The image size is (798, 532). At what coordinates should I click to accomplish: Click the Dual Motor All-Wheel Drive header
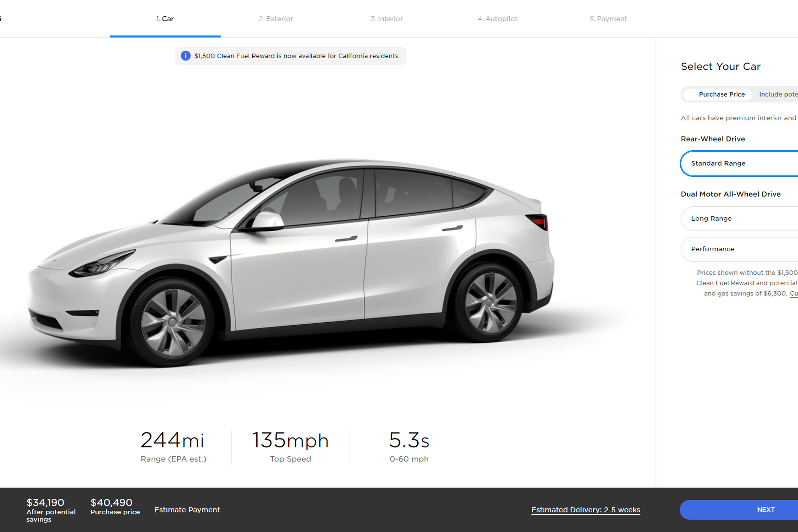click(x=731, y=194)
